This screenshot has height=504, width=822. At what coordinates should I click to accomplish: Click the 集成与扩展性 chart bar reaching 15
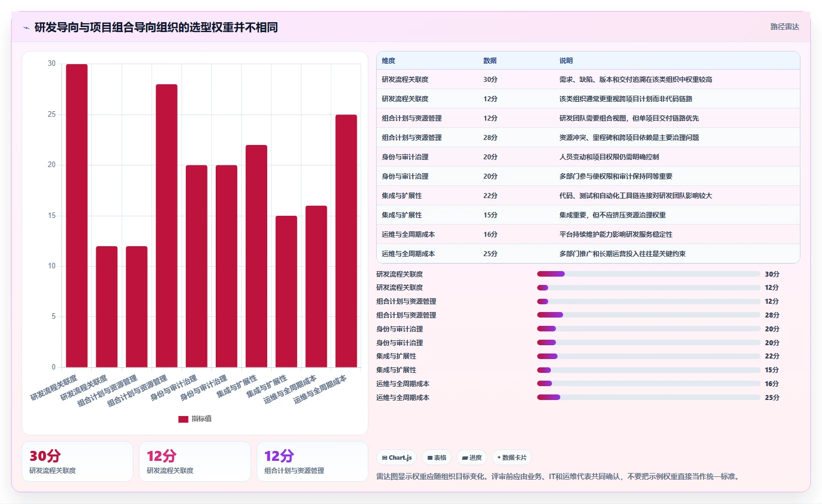(286, 292)
